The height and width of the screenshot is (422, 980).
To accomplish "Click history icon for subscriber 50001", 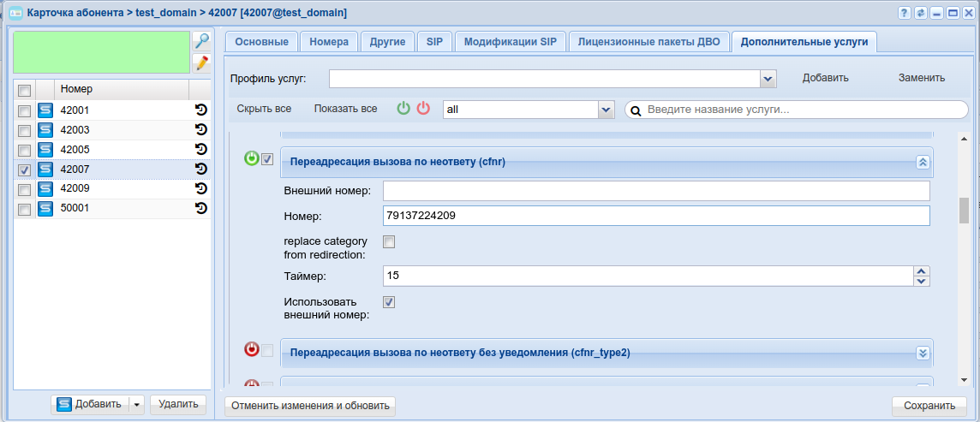I will (201, 208).
